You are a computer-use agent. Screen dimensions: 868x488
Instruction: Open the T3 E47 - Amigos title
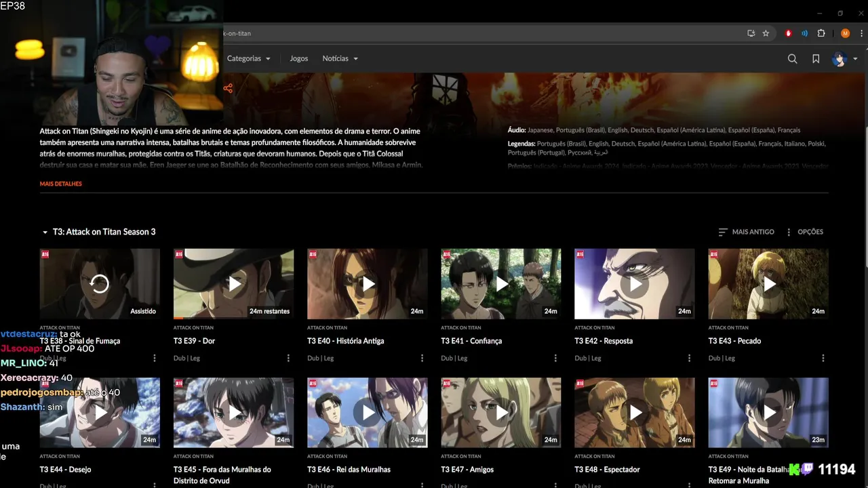pos(467,470)
